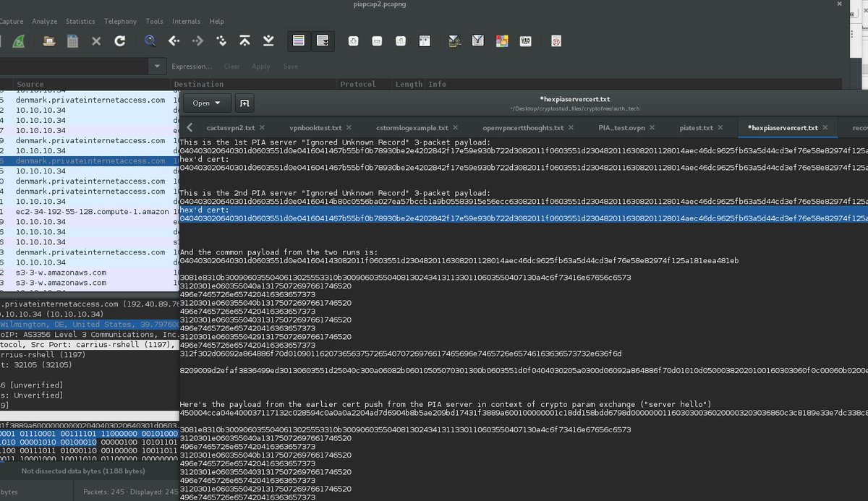Viewport: 868px width, 501px height.
Task: Switch to piatest.txt tab
Action: tap(697, 128)
